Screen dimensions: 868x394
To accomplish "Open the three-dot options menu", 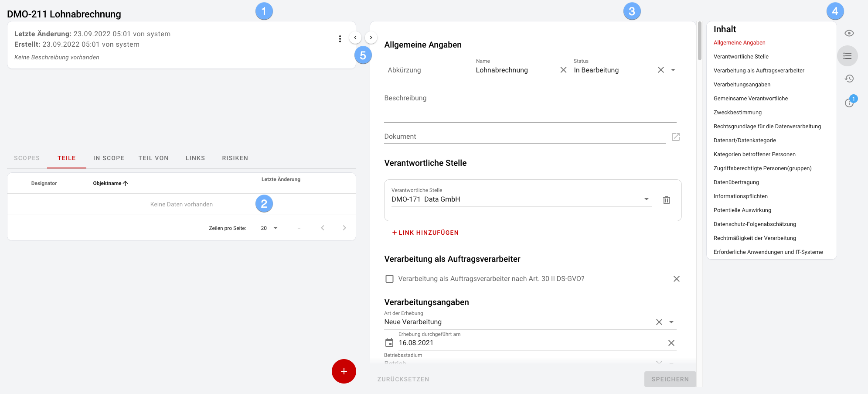I will click(x=340, y=38).
